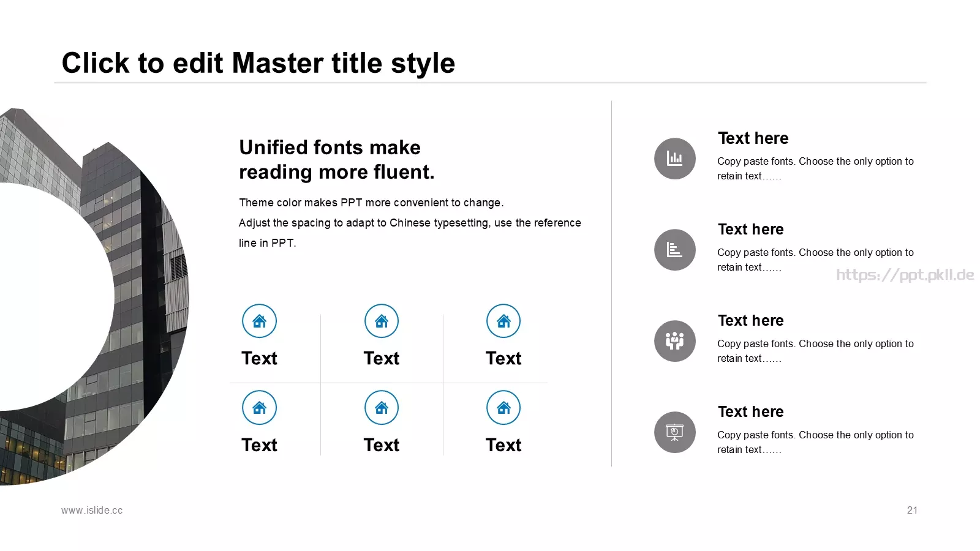Select 'Text' label under bottom-right house icon

click(503, 445)
